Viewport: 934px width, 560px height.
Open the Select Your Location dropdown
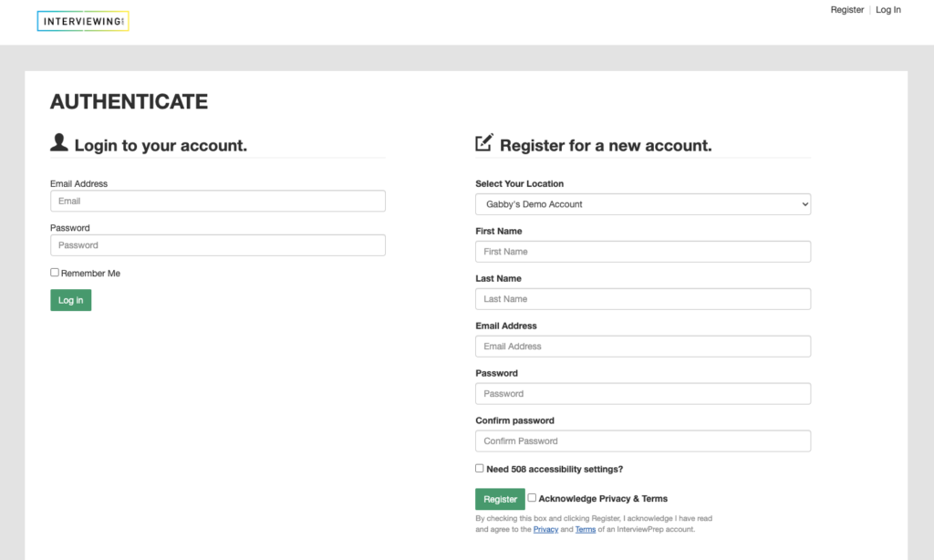pos(643,204)
